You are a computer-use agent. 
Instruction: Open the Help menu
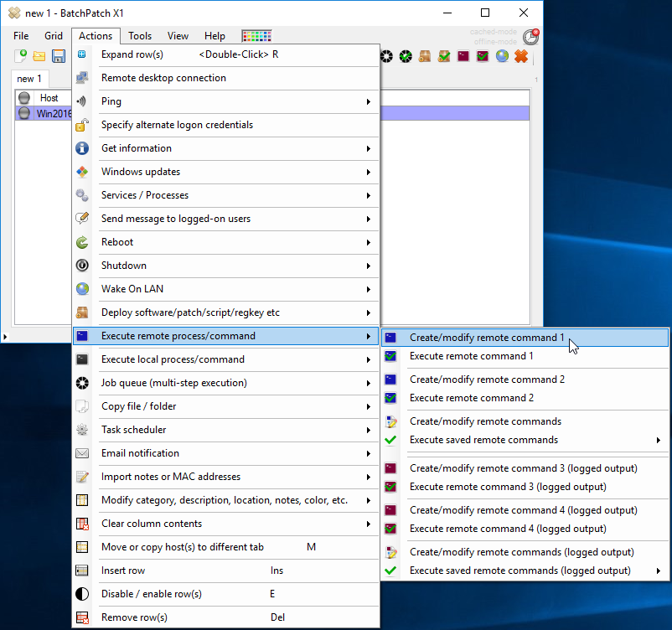[x=215, y=36]
